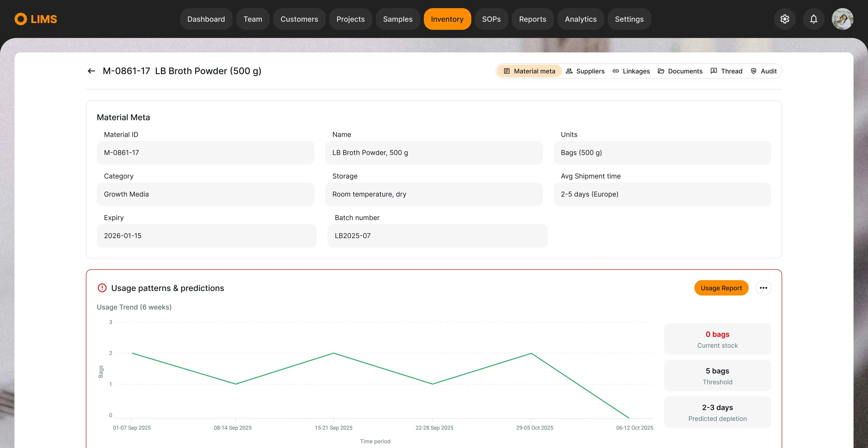Viewport: 868px width, 448px height.
Task: Click the LIMS logo
Action: pyautogui.click(x=35, y=19)
